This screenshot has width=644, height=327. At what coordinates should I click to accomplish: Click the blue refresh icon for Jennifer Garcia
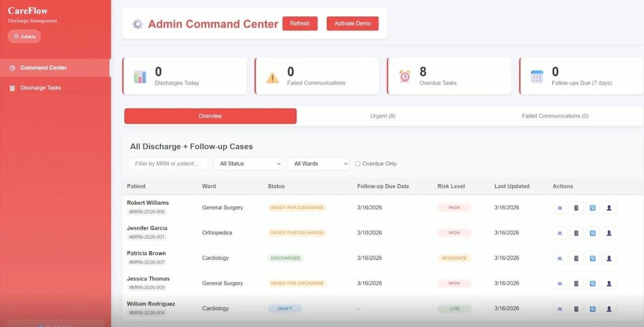tap(593, 233)
